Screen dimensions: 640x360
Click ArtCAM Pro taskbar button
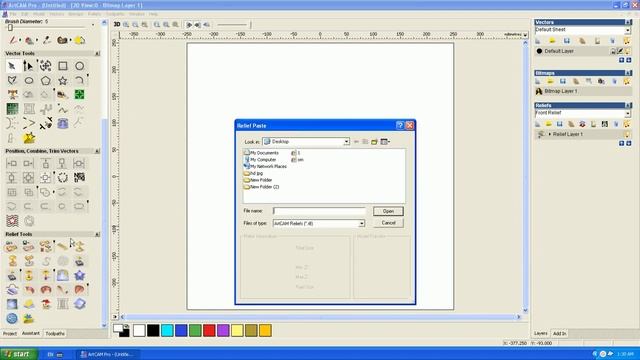(x=107, y=354)
